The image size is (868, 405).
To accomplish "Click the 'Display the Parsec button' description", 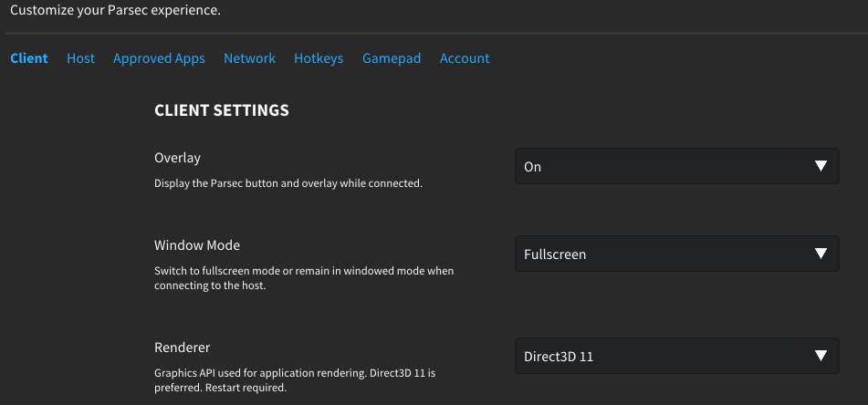I will [288, 183].
